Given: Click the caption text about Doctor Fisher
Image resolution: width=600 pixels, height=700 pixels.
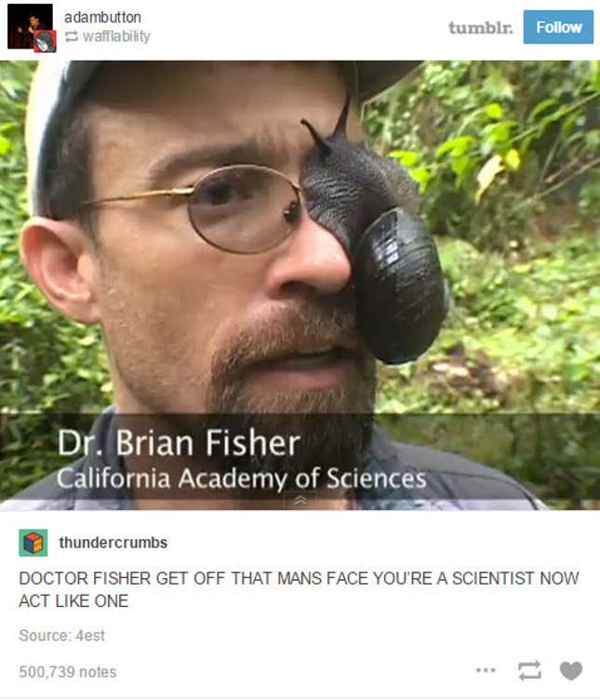Looking at the screenshot, I should (x=299, y=589).
